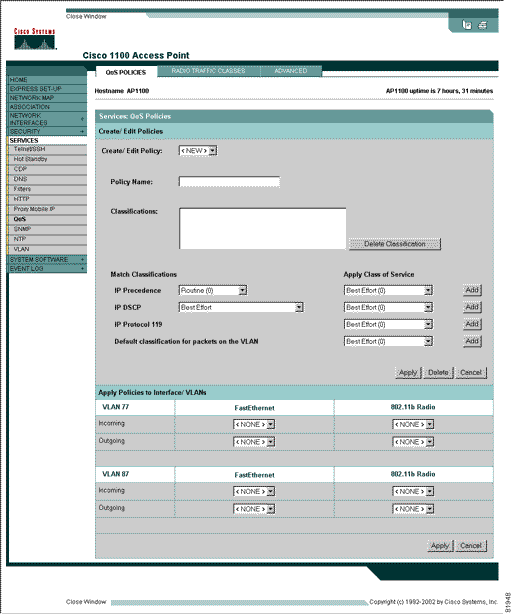
Task: Open the VLAN services page
Action: [x=47, y=249]
